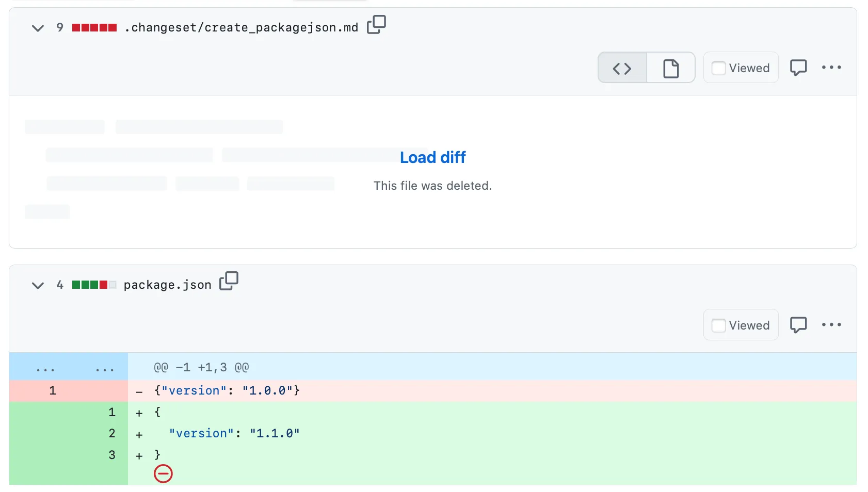Click the red no-newline-at-end-of-file icon
The height and width of the screenshot is (492, 868).
[163, 473]
